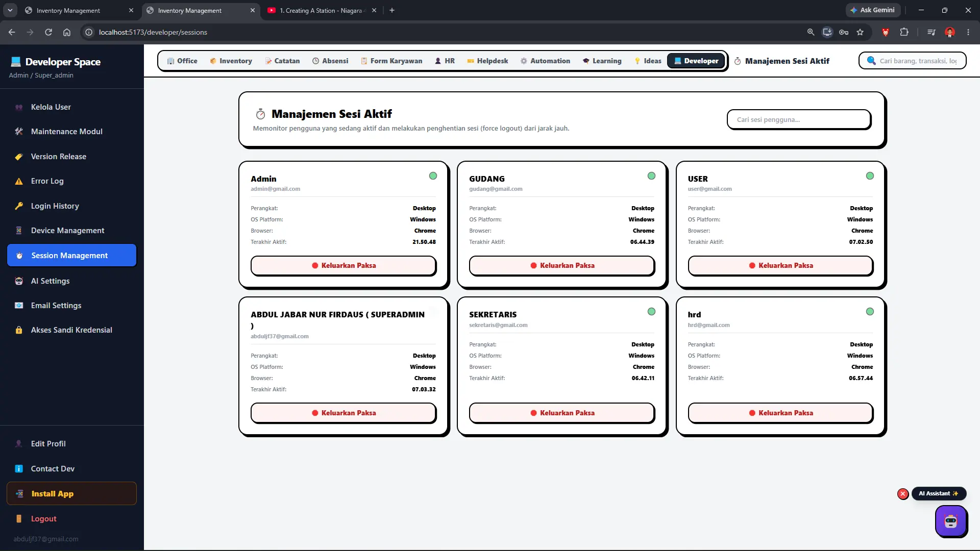Open the Automation tab
This screenshot has width=980, height=551.
coord(545,61)
